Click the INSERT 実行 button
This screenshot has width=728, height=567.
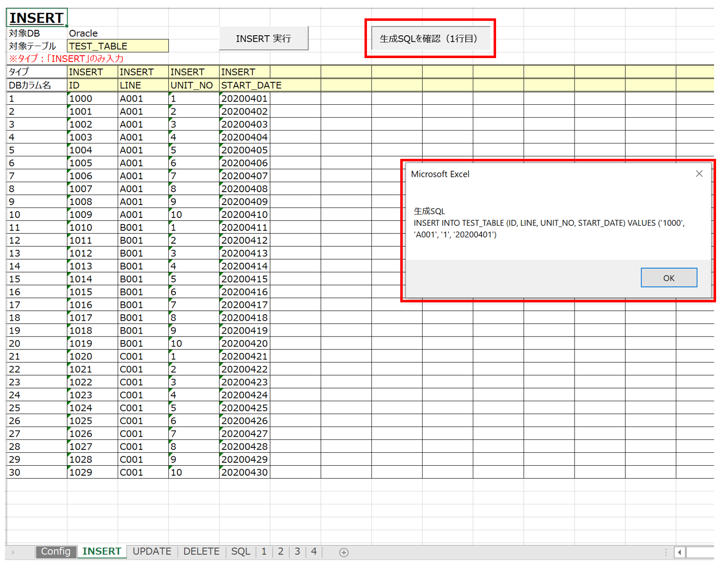tap(264, 39)
